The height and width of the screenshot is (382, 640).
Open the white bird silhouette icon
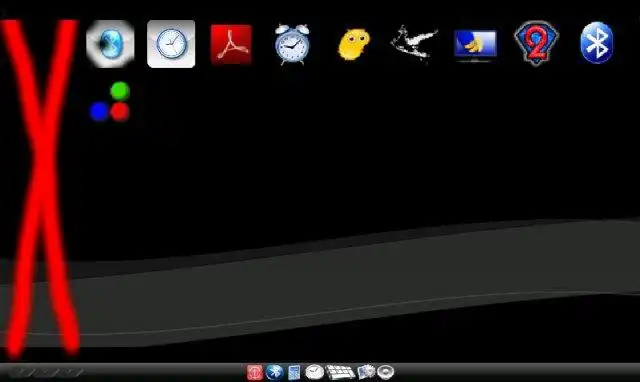point(414,44)
